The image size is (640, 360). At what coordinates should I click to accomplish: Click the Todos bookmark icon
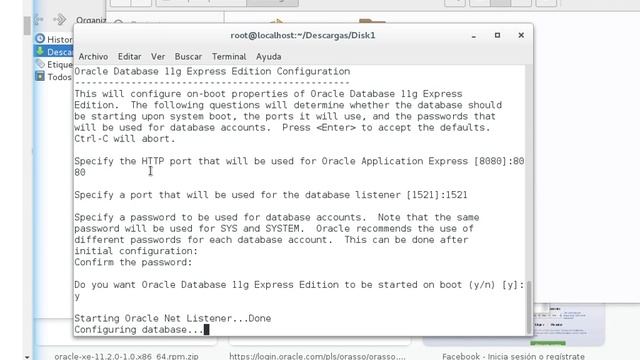[x=40, y=76]
